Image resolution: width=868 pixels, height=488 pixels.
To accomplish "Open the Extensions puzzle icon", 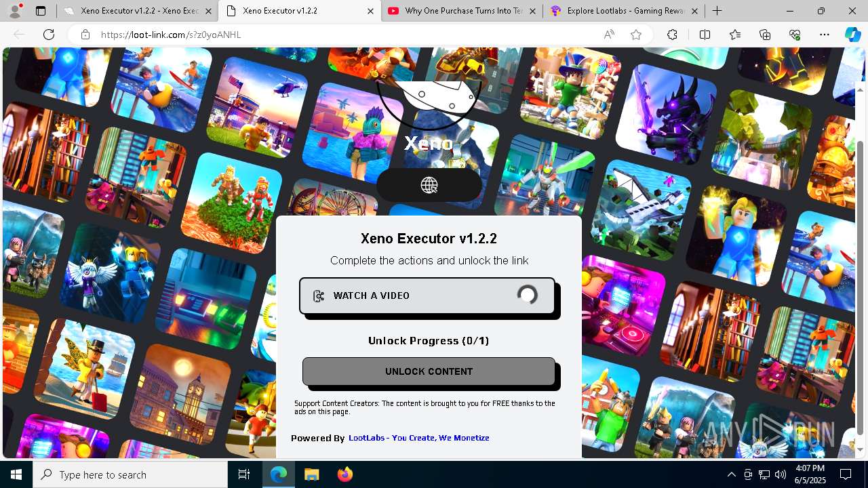I will 672,35.
